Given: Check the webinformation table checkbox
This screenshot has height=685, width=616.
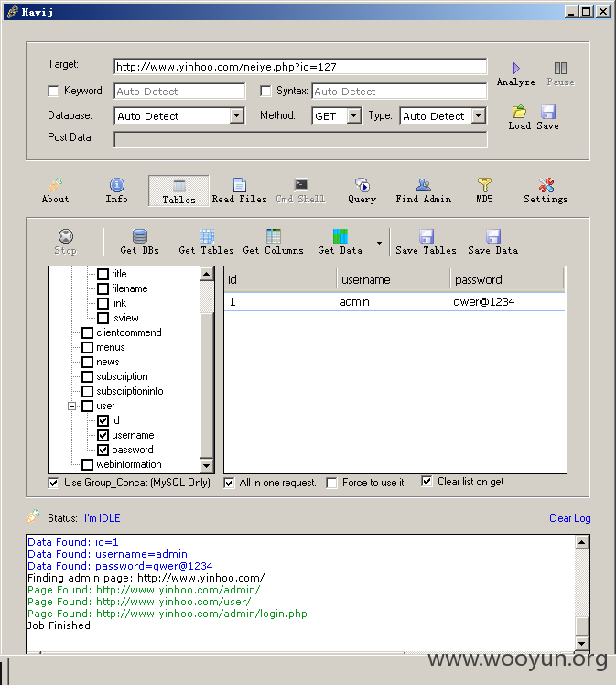Looking at the screenshot, I should 87,464.
